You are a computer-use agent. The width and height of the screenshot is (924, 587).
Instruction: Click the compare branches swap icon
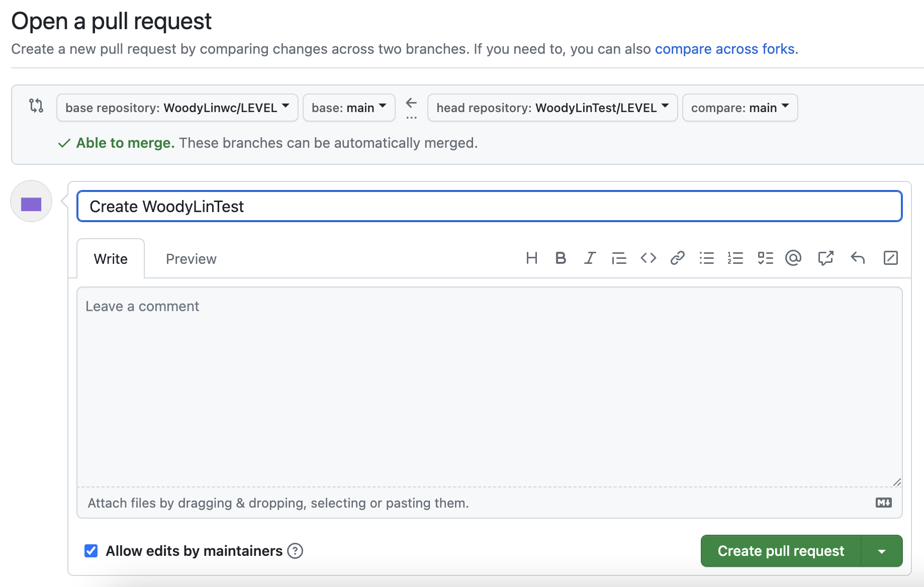point(36,106)
